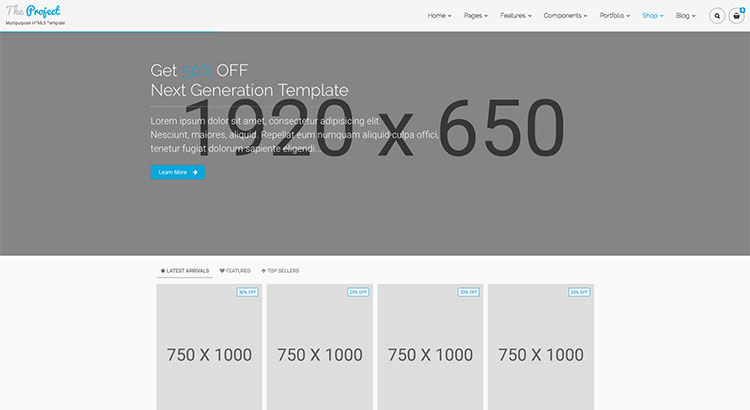
Task: Click the 30% OFF badge on first product
Action: (247, 292)
